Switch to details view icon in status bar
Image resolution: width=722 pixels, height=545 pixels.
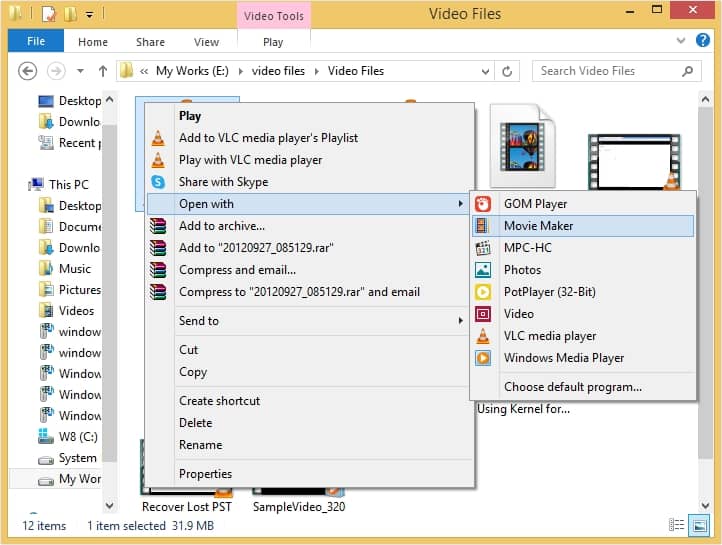click(676, 525)
